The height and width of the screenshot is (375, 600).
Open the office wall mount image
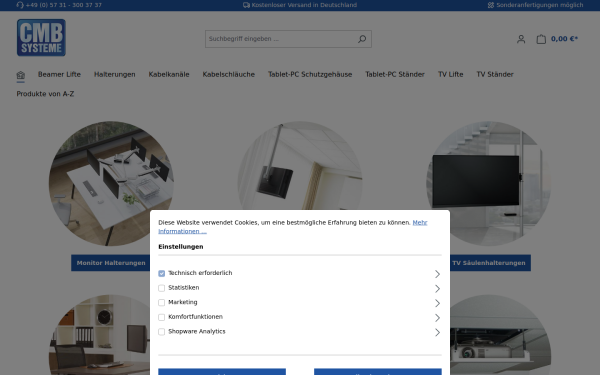coord(99,335)
